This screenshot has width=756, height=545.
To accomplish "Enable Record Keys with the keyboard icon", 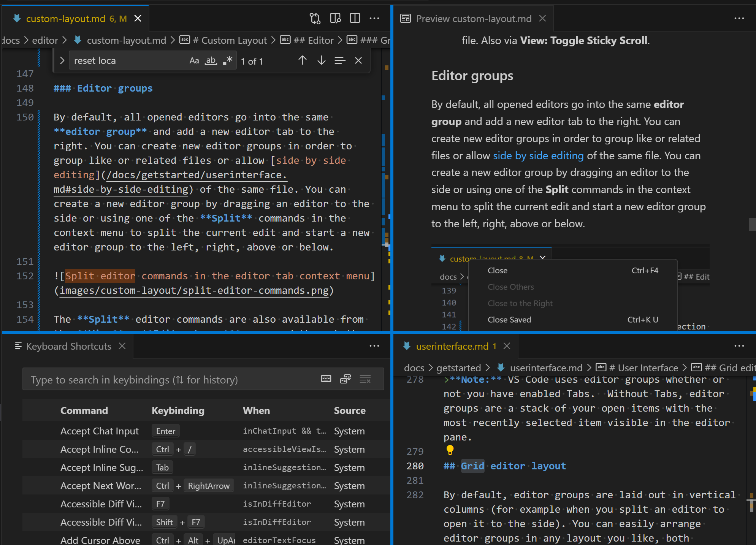I will coord(326,379).
